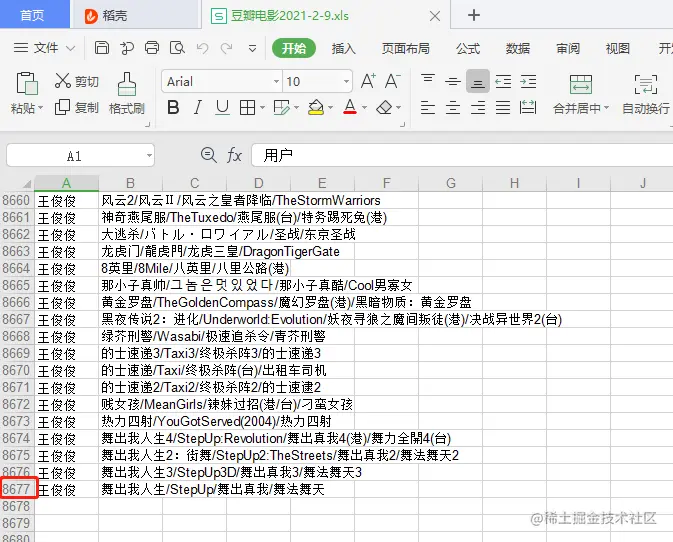Screen dimensions: 673x542
Task: Align text right
Action: tap(478, 107)
